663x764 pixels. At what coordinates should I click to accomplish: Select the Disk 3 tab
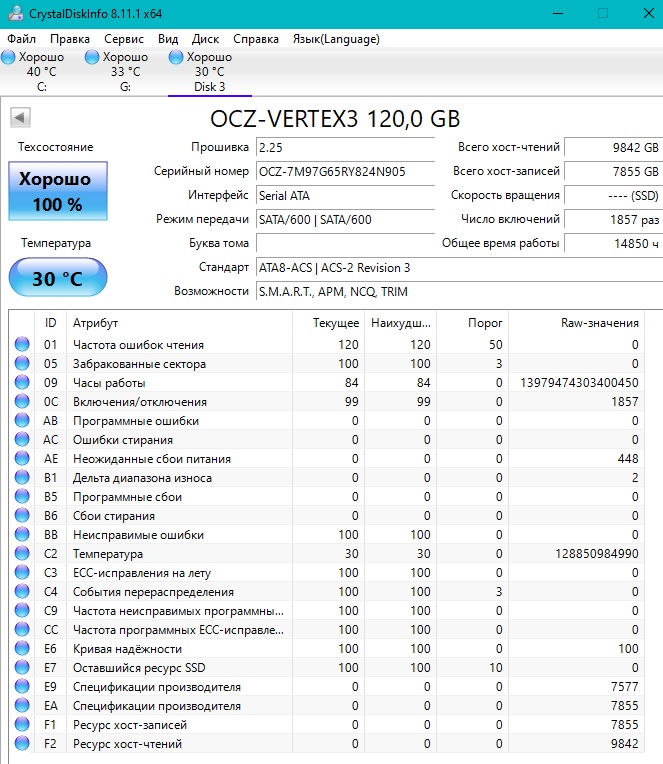pyautogui.click(x=209, y=72)
